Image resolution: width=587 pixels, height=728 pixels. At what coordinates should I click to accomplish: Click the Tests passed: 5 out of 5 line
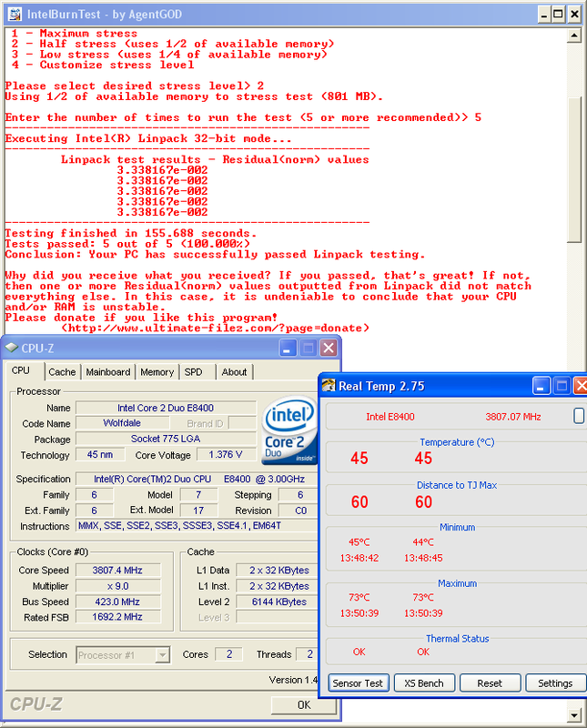click(x=127, y=244)
